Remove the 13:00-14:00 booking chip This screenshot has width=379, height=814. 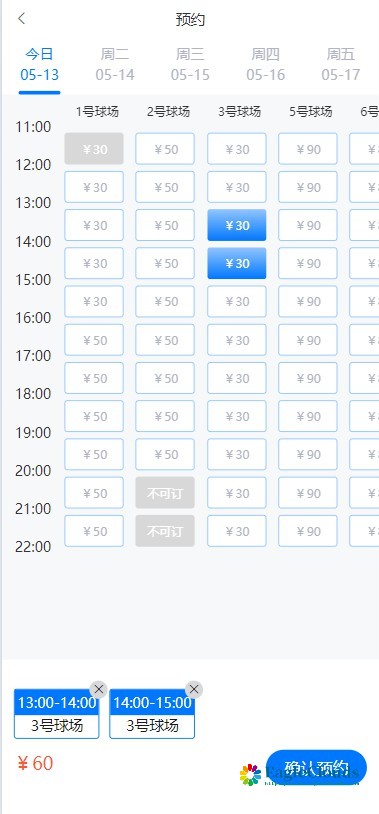[98, 689]
